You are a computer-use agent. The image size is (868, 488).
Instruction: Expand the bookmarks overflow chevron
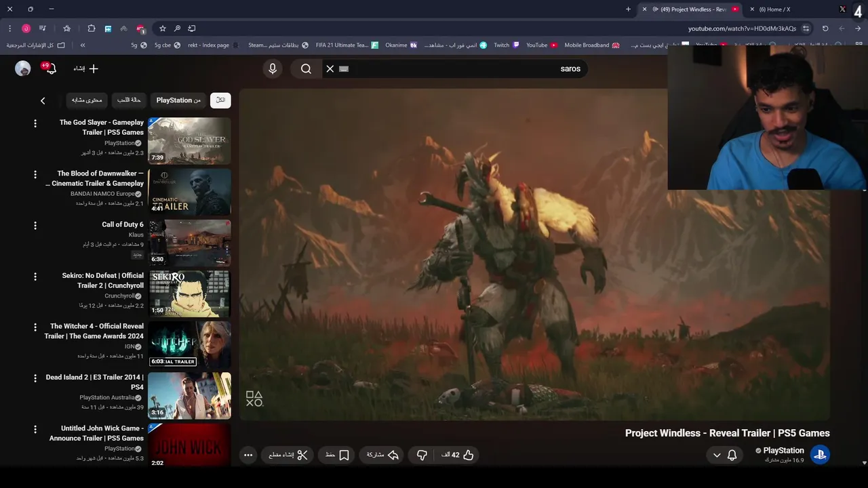coord(83,45)
